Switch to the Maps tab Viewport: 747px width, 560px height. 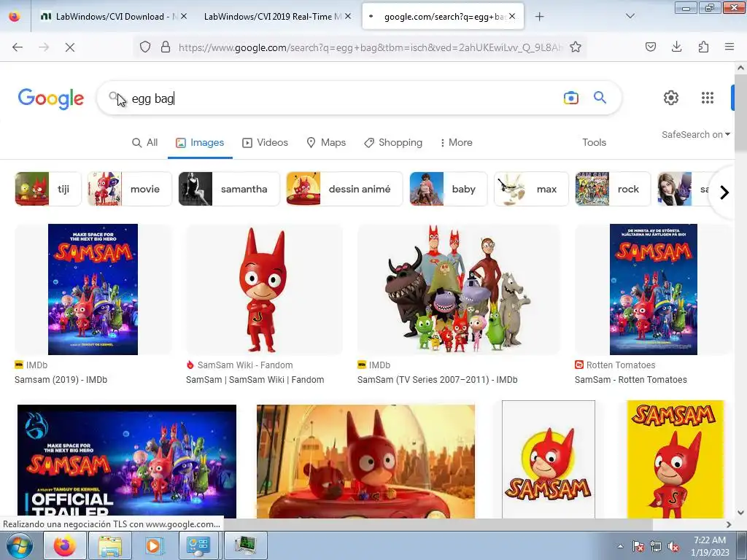tap(326, 142)
